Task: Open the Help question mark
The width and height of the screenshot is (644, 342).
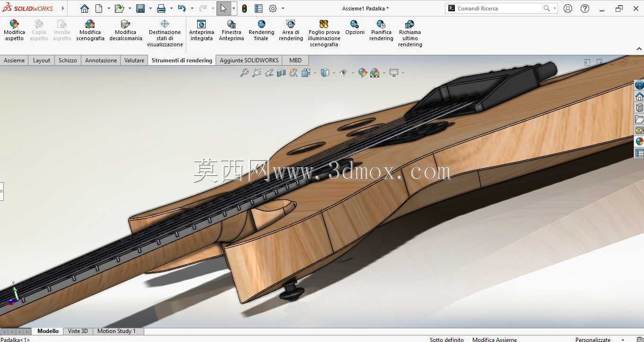Action: pos(585,9)
